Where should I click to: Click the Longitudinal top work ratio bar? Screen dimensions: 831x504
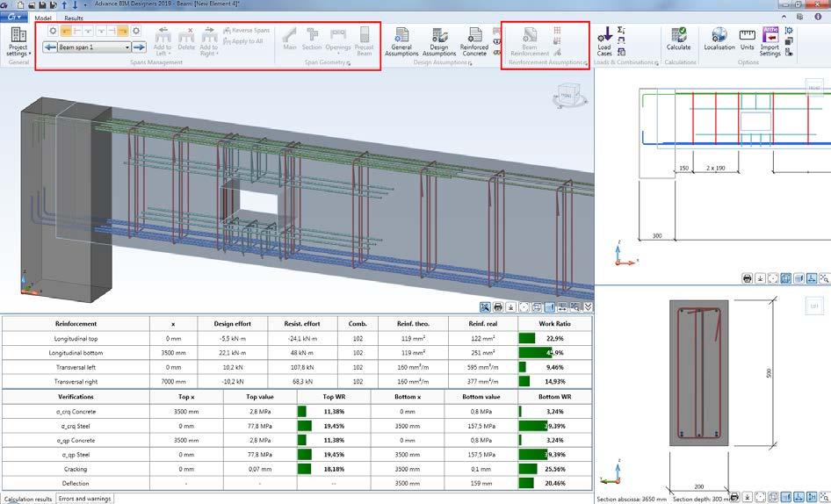(x=527, y=338)
